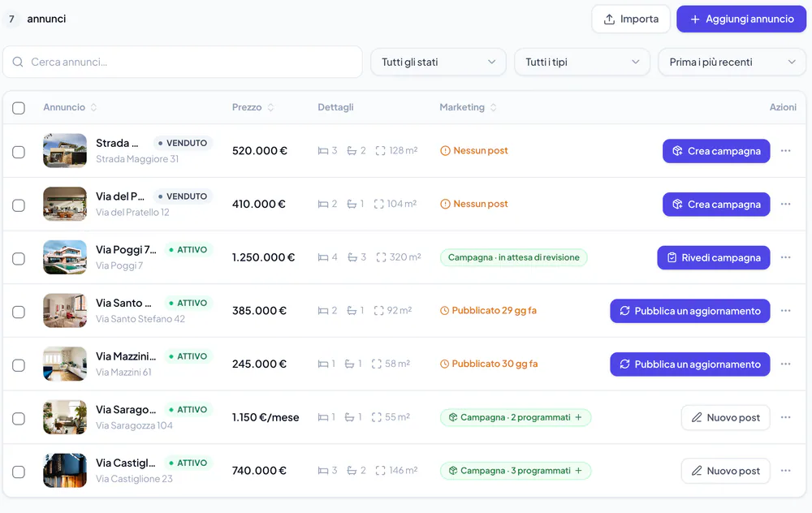The width and height of the screenshot is (812, 513).
Task: Click the clock icon beside Pubblicato 30 gg fa
Action: tap(444, 364)
